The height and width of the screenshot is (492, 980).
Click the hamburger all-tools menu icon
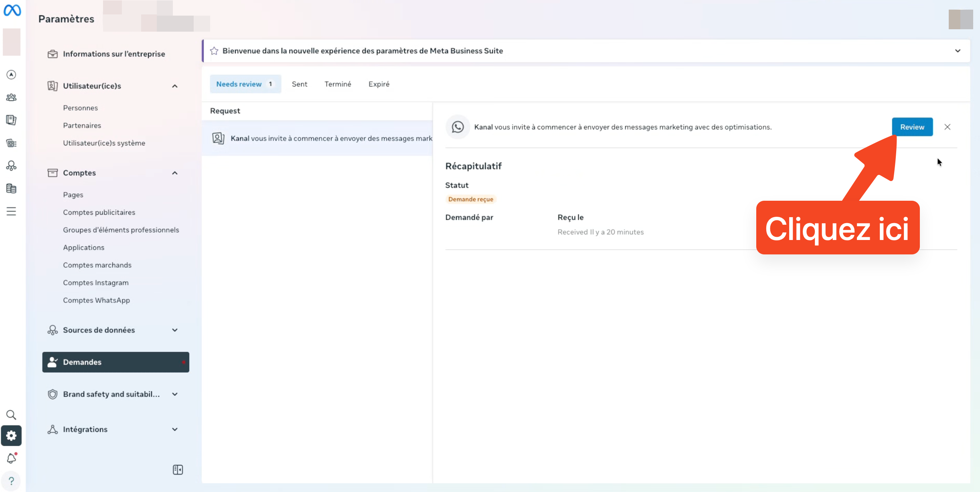click(x=11, y=211)
